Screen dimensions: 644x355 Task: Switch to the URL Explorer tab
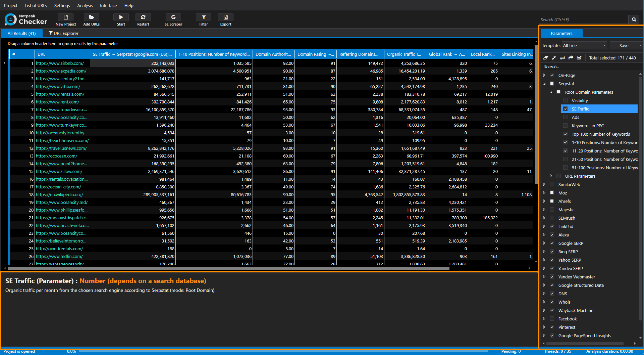(x=63, y=33)
